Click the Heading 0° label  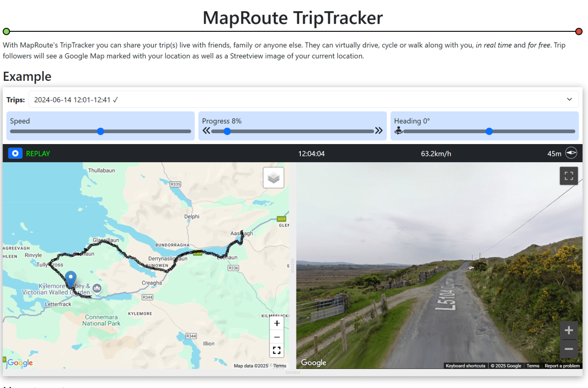tap(412, 121)
